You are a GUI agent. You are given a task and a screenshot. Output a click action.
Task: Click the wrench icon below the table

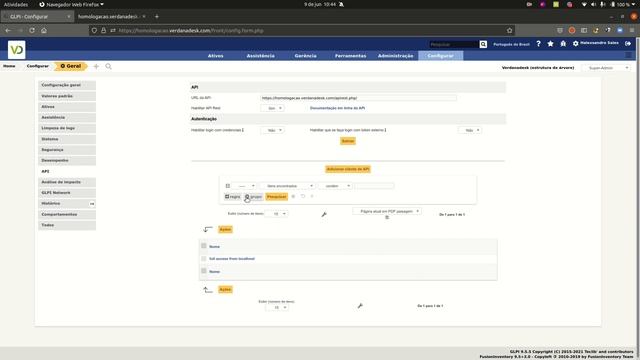pos(360,306)
